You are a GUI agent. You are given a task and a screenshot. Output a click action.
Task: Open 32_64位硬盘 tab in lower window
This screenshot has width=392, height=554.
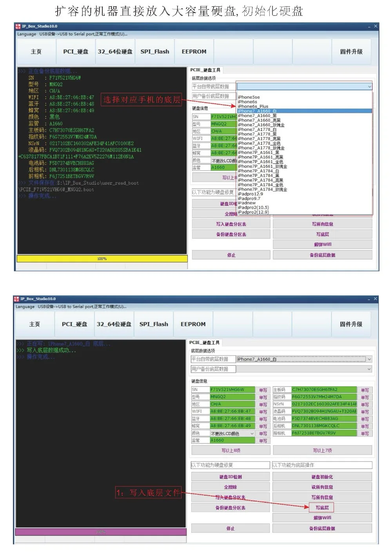tap(114, 324)
